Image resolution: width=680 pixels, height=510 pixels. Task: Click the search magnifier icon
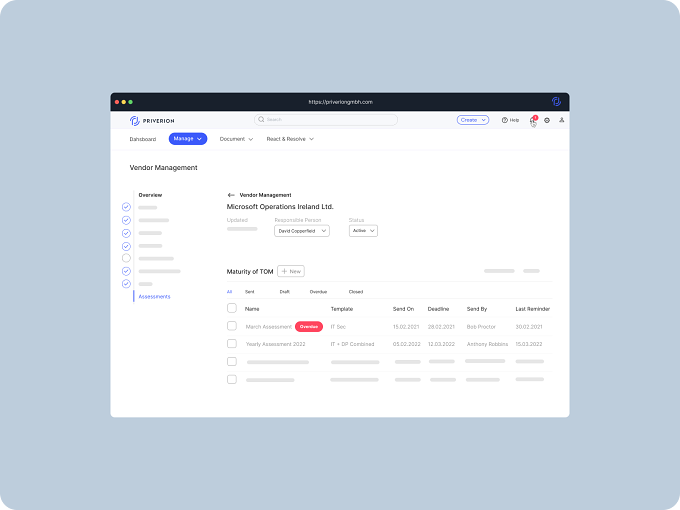(x=261, y=119)
